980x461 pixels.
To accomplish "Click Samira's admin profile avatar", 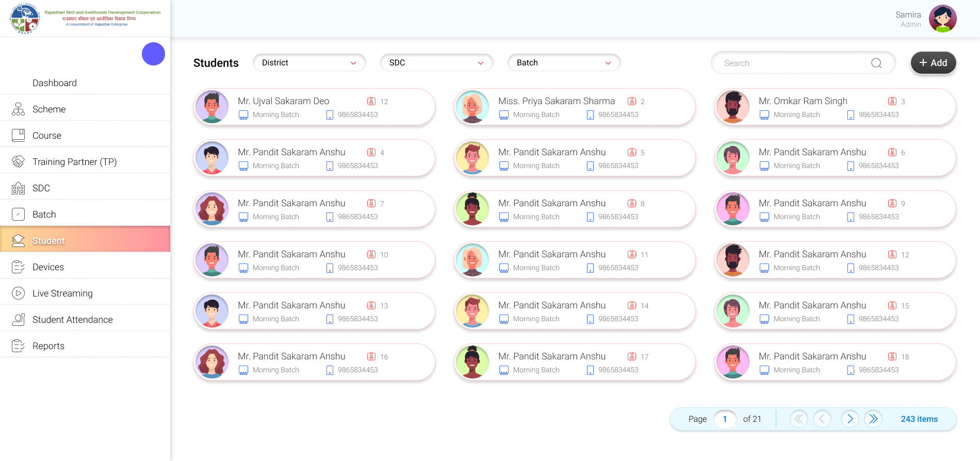I will 942,19.
